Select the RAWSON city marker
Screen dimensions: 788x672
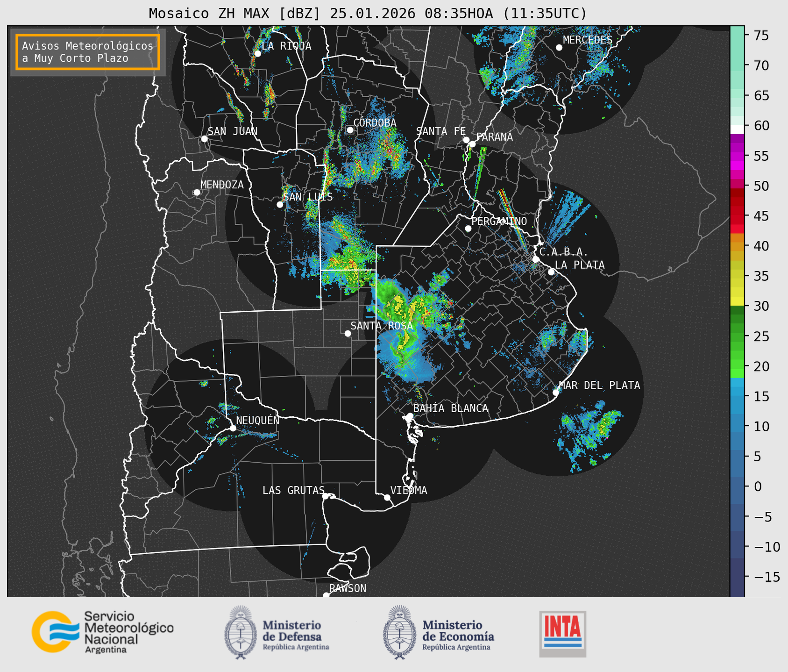326,595
